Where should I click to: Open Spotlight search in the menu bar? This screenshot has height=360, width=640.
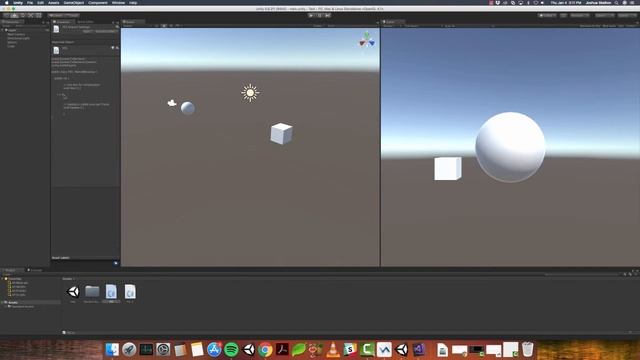click(x=616, y=3)
